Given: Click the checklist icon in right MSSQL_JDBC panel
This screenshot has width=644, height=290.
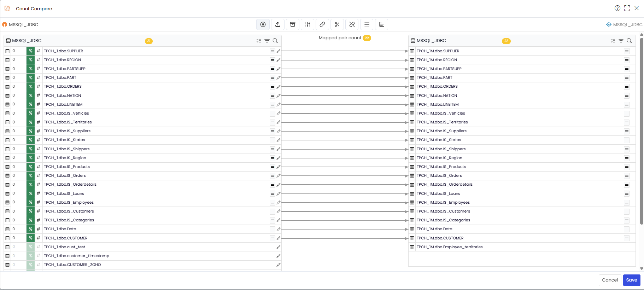Looking at the screenshot, I should (x=613, y=41).
